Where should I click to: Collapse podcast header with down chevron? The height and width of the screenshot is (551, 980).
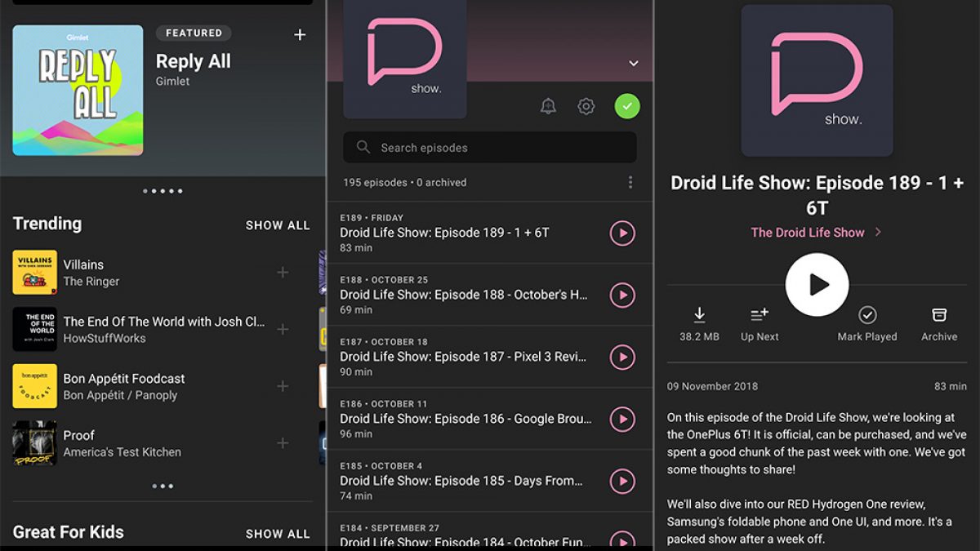pyautogui.click(x=633, y=64)
